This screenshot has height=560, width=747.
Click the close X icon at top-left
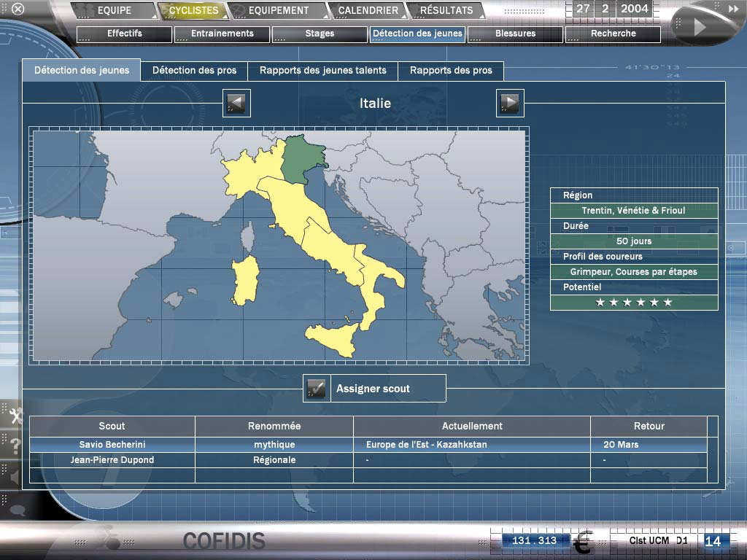click(18, 9)
